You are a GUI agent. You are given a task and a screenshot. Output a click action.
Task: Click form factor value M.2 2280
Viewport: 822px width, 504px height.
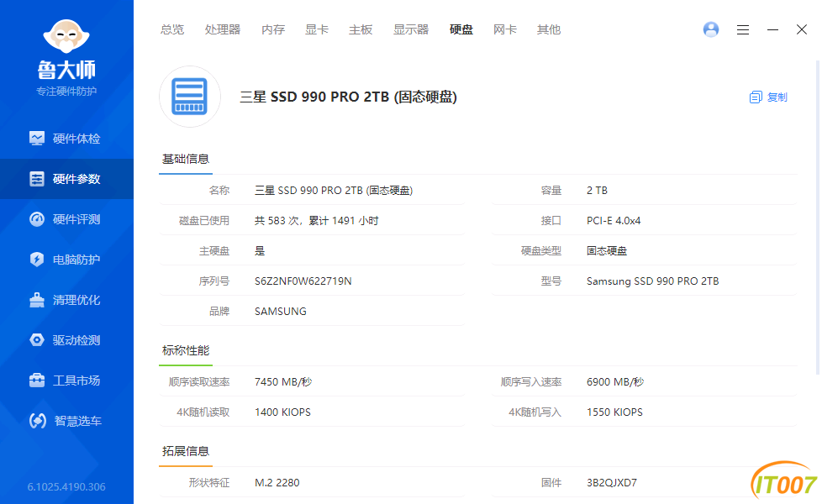coord(277,482)
